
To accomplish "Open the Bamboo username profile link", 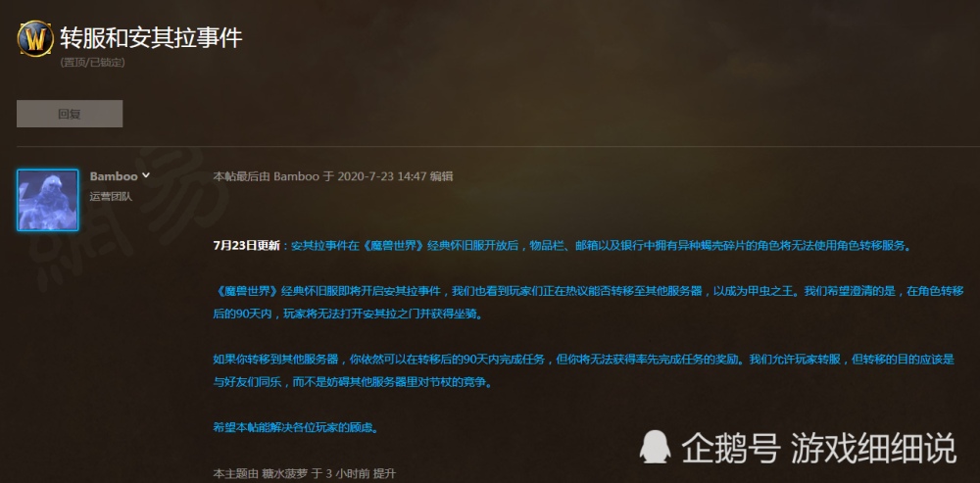I will pyautogui.click(x=114, y=176).
